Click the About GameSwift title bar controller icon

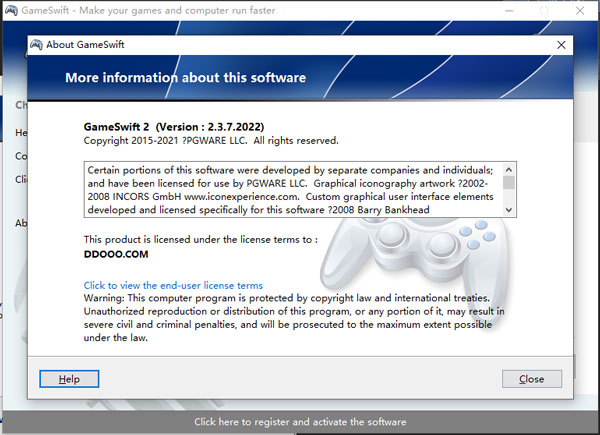36,44
